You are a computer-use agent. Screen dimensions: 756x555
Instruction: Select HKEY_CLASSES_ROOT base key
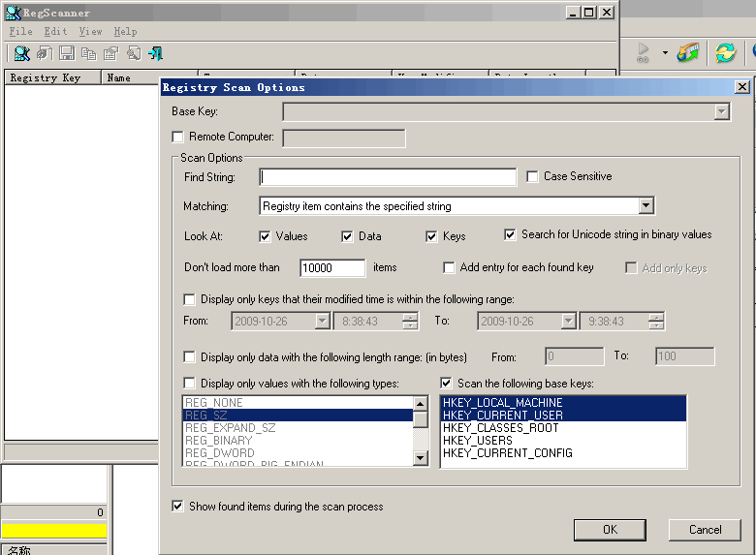pos(563,428)
